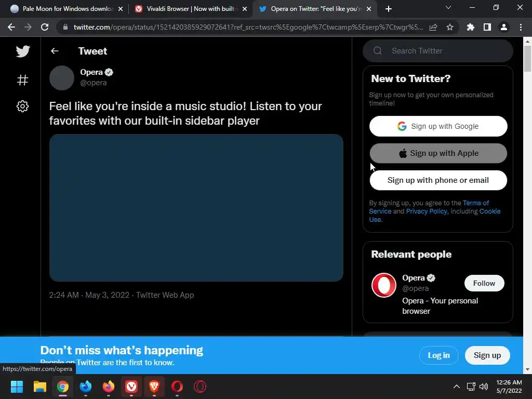Click Sign up on the bottom banner

(x=487, y=355)
